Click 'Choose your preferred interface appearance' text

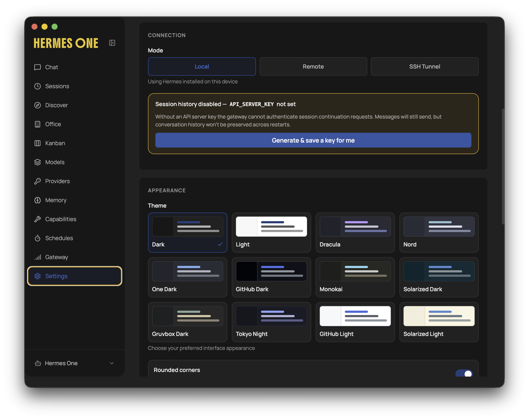click(201, 348)
